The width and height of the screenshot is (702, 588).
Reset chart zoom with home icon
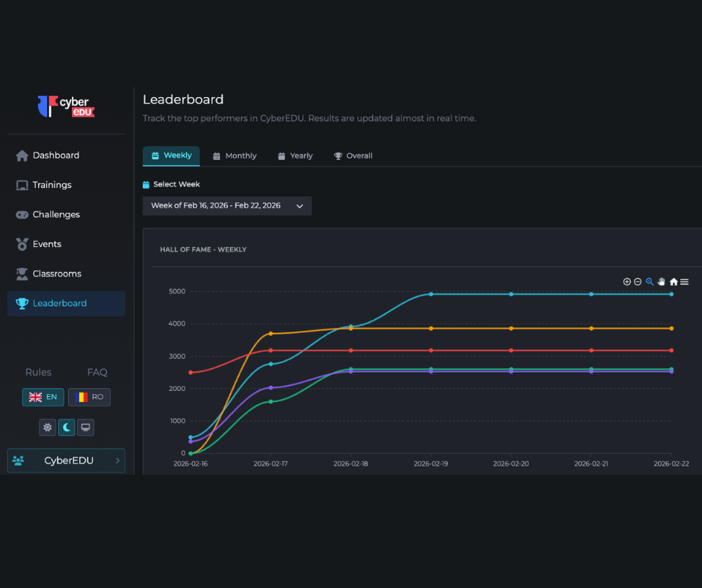674,281
